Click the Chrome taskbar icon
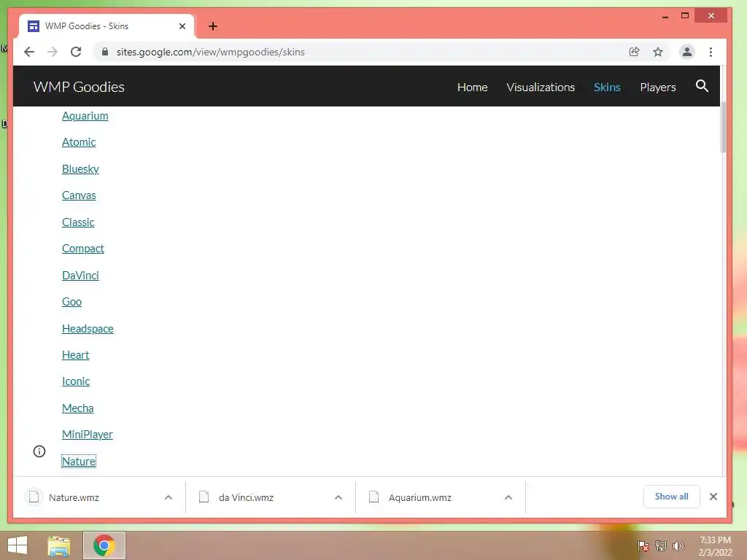This screenshot has height=560, width=747. tap(104, 545)
